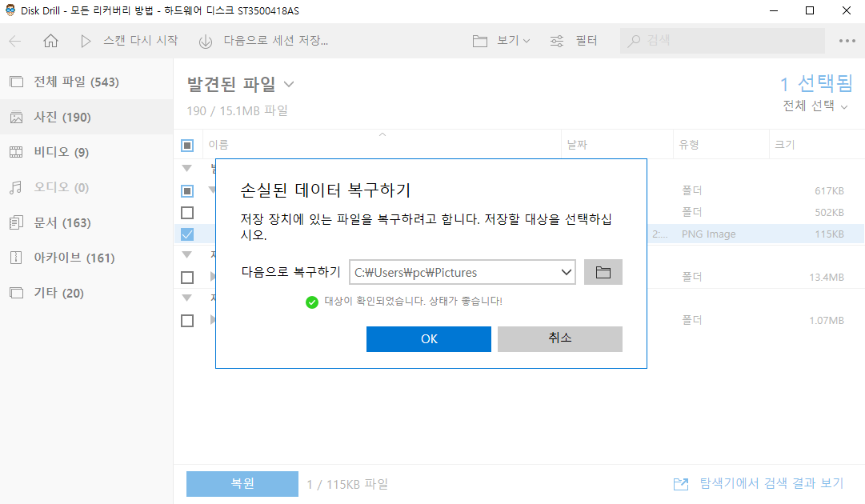This screenshot has height=504, width=865.
Task: Click the 1 선택됨 selection count
Action: 816,84
